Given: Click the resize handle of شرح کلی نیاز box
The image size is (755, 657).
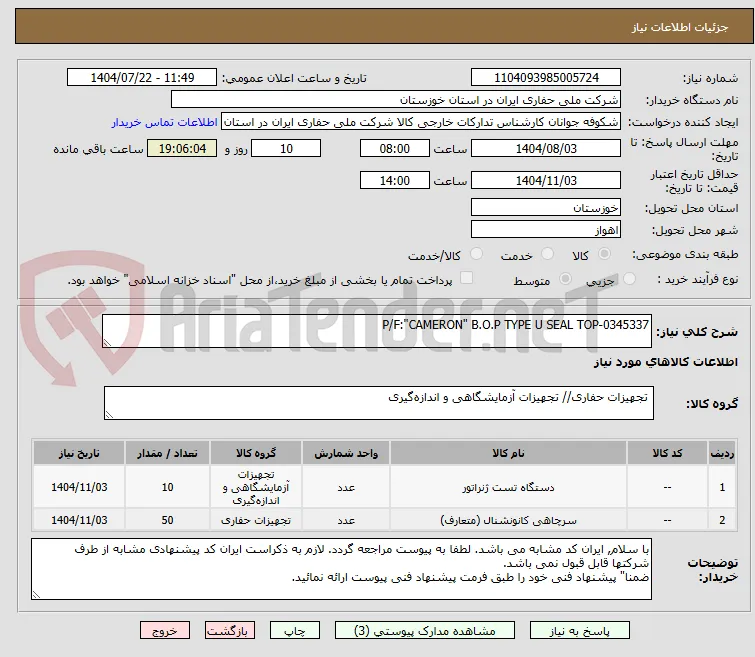Looking at the screenshot, I should pyautogui.click(x=107, y=342).
